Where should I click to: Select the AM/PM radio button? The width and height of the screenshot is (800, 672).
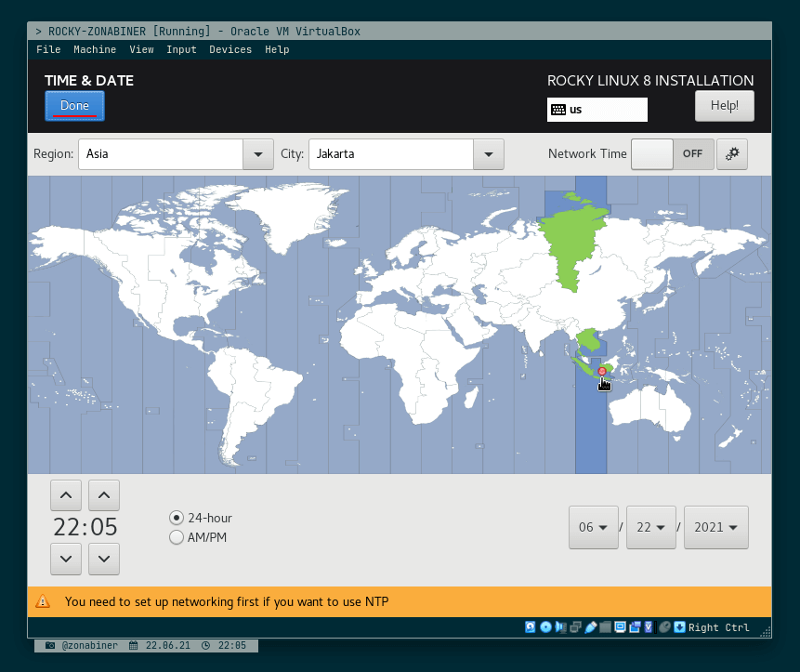[x=177, y=537]
